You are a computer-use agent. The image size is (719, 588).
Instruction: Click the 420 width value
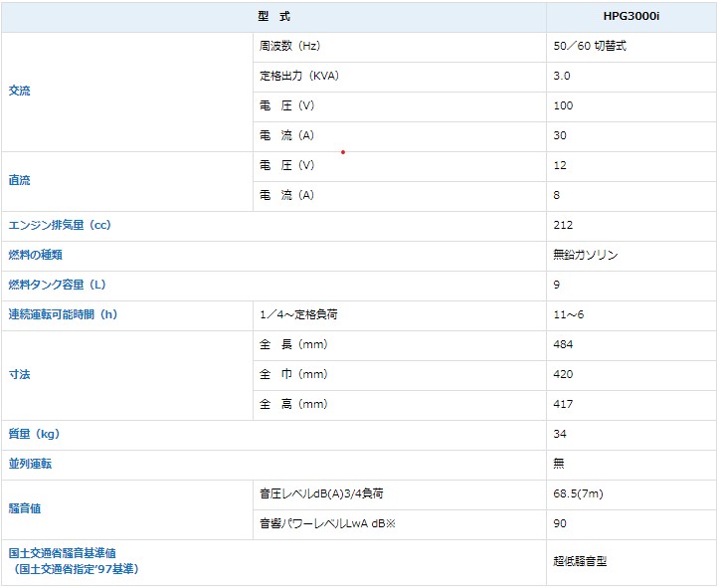tap(563, 374)
